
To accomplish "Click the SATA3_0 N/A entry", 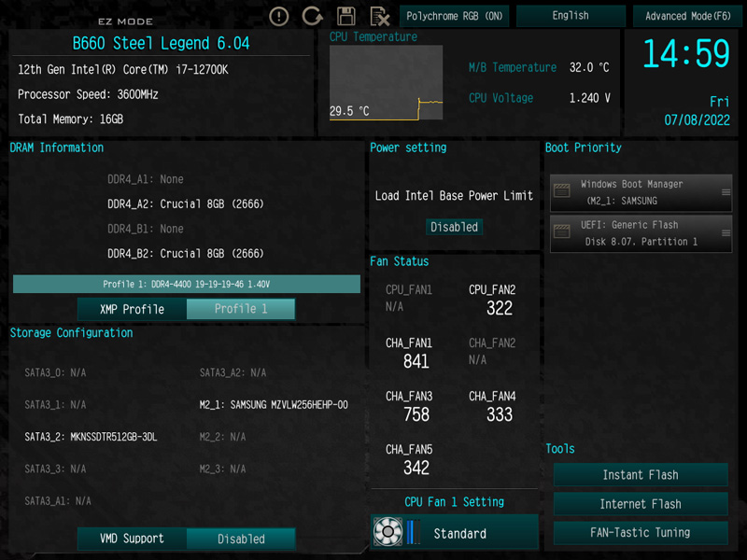I will point(55,372).
